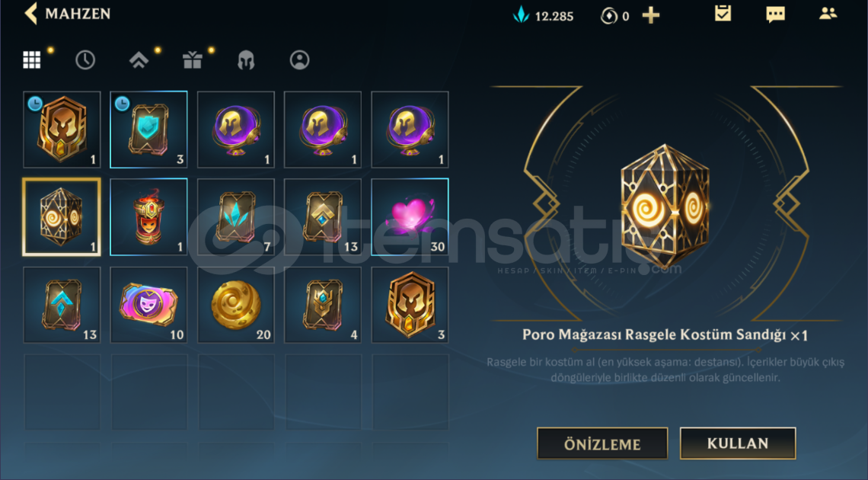Screen dimensions: 868x480
Task: Select the timed teal shield card item
Action: tap(148, 130)
